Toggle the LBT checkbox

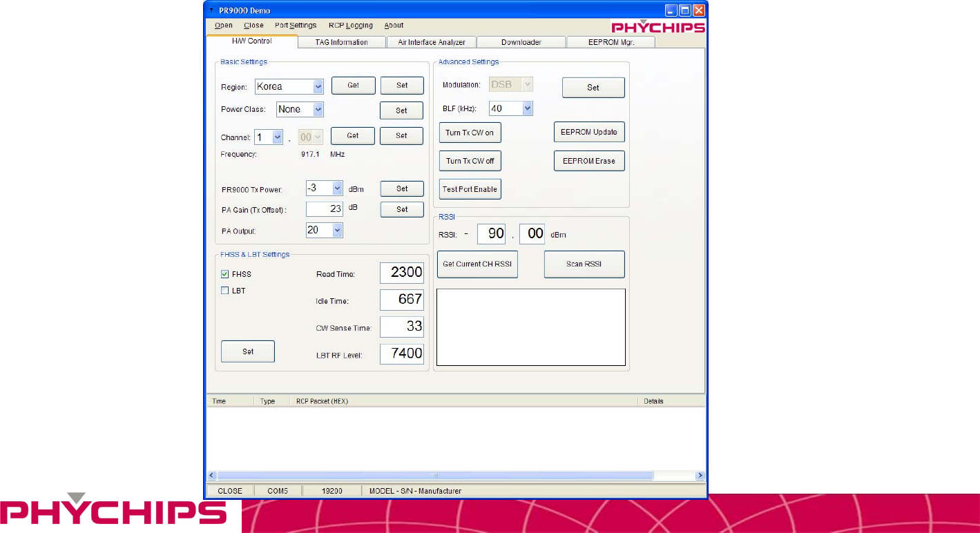(x=225, y=291)
